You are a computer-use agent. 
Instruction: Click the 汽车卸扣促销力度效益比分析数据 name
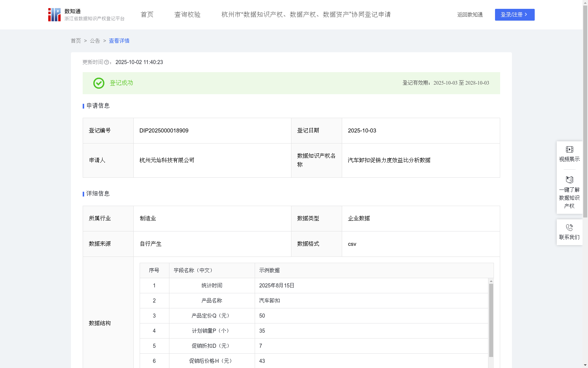tap(389, 160)
